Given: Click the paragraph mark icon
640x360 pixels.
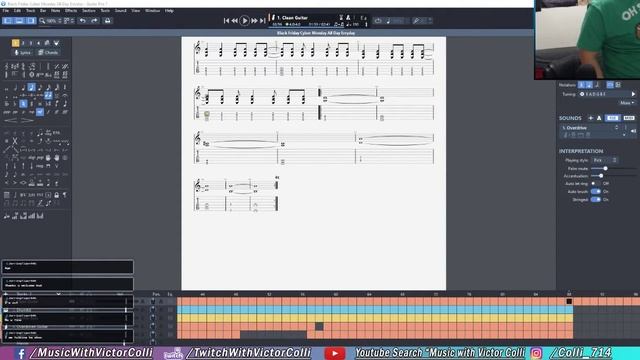Looking at the screenshot, I should tap(65, 195).
